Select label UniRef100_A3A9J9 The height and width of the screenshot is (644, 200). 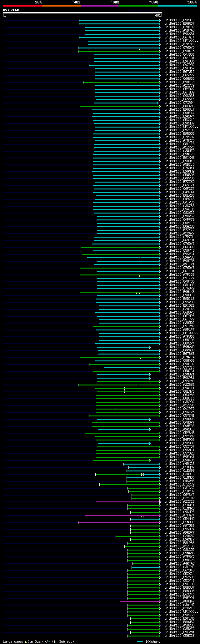179,474
